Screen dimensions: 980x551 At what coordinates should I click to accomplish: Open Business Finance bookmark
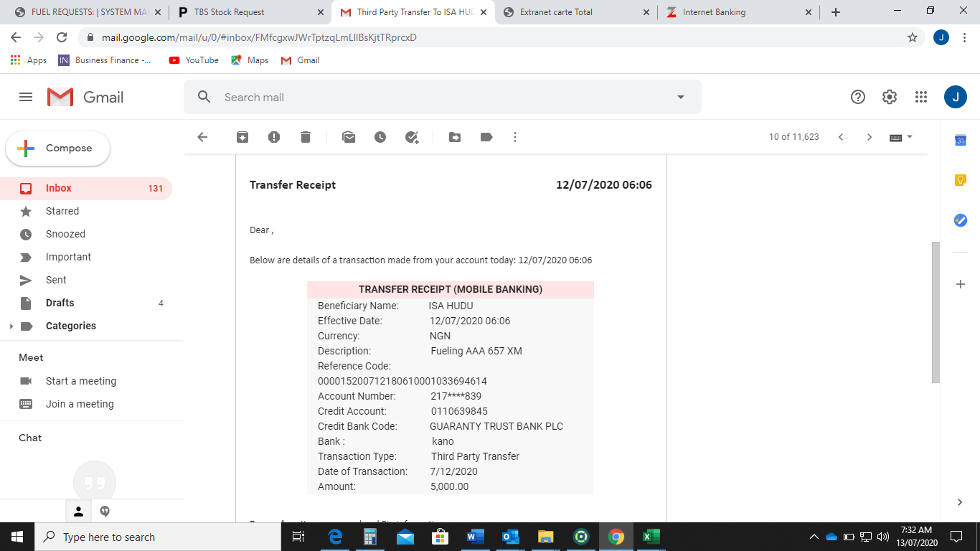pyautogui.click(x=105, y=60)
